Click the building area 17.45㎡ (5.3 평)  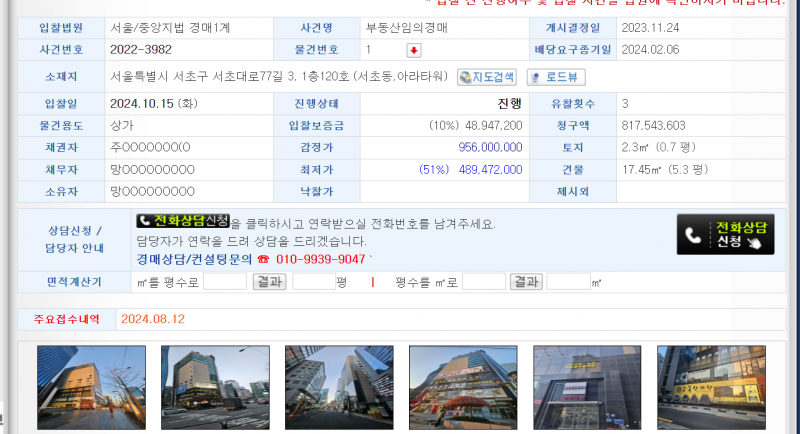[x=665, y=170]
